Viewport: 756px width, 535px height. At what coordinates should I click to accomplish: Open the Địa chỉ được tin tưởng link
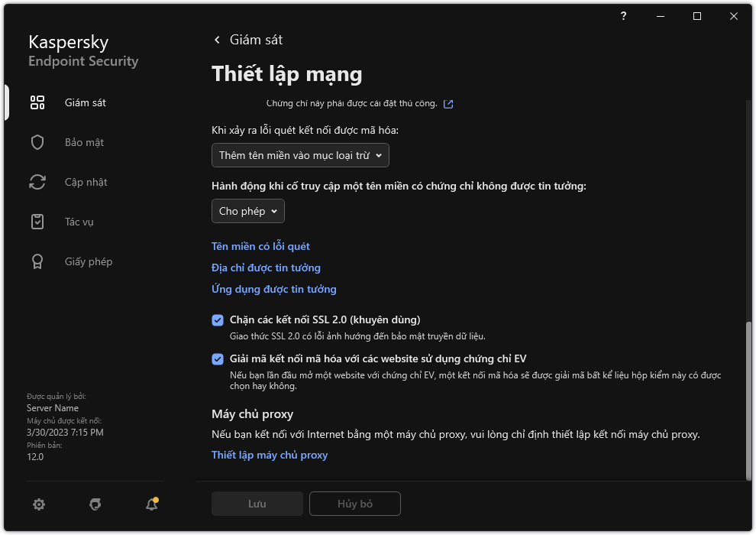[x=266, y=267]
